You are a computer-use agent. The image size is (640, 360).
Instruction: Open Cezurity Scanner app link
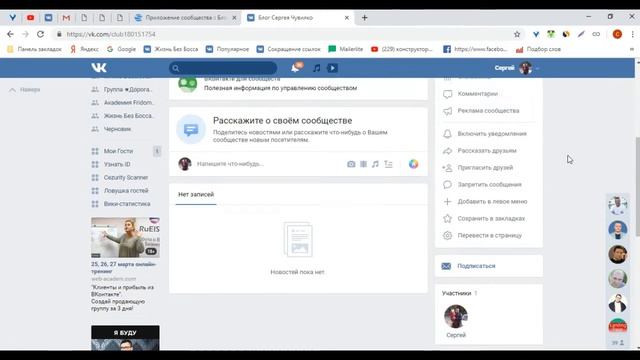[x=126, y=178]
